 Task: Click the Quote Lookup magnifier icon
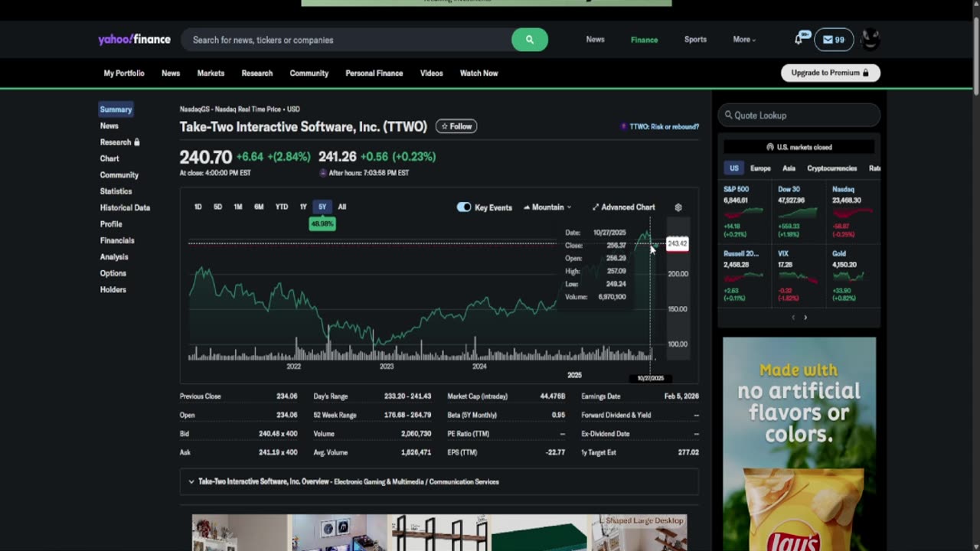(728, 115)
